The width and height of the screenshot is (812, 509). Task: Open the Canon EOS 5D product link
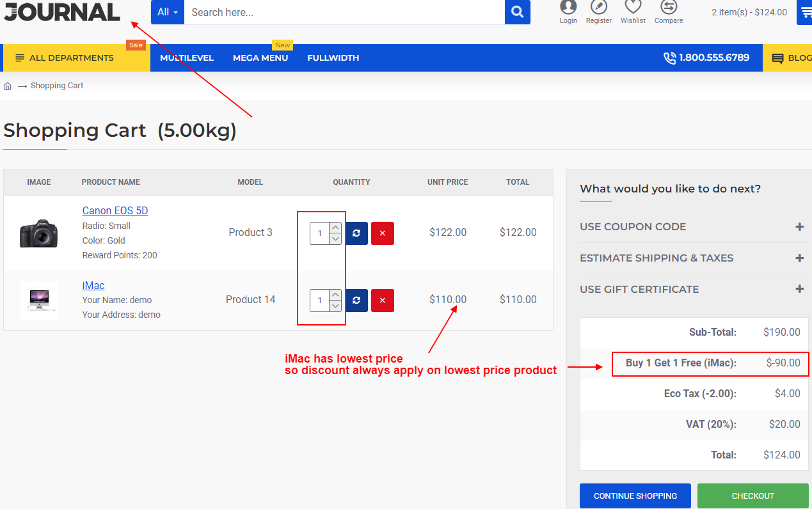(x=115, y=211)
